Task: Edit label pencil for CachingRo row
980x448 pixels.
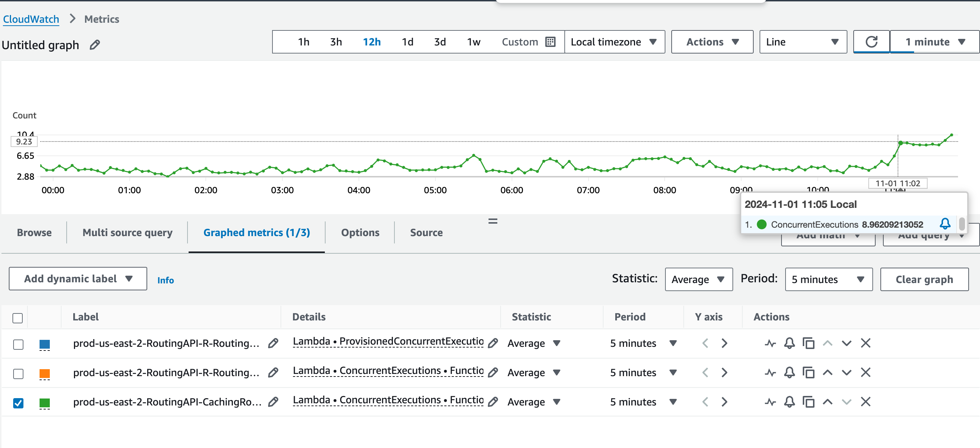Action: pos(273,402)
